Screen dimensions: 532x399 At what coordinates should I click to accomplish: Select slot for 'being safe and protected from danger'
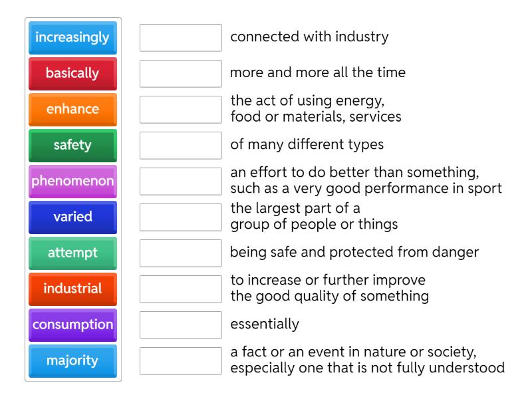(x=181, y=253)
